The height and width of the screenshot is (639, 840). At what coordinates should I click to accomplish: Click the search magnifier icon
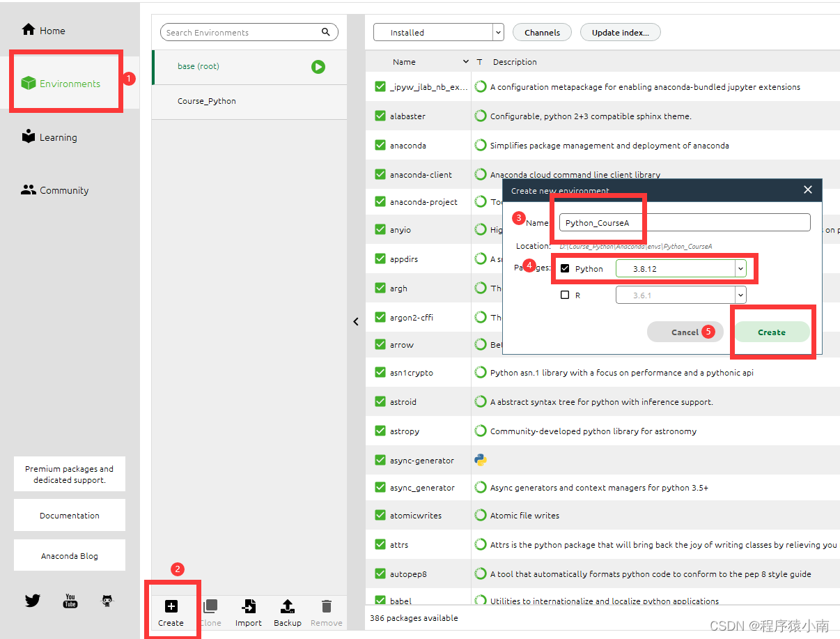point(326,32)
